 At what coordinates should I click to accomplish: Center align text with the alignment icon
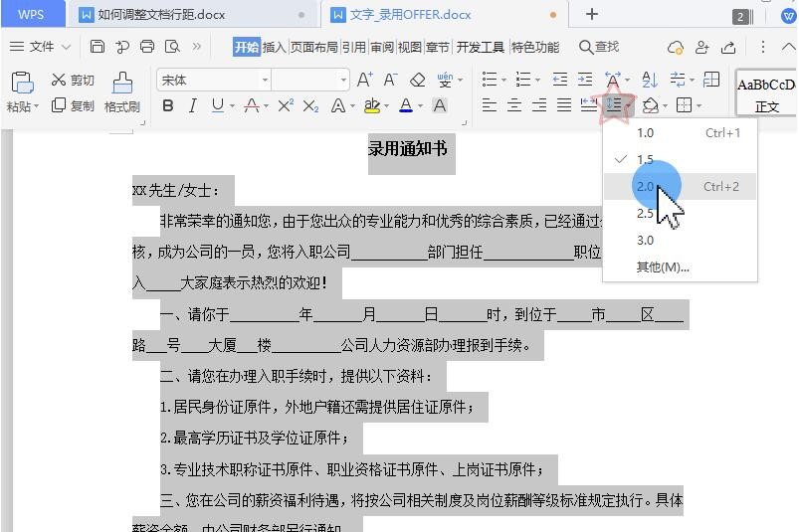click(513, 106)
